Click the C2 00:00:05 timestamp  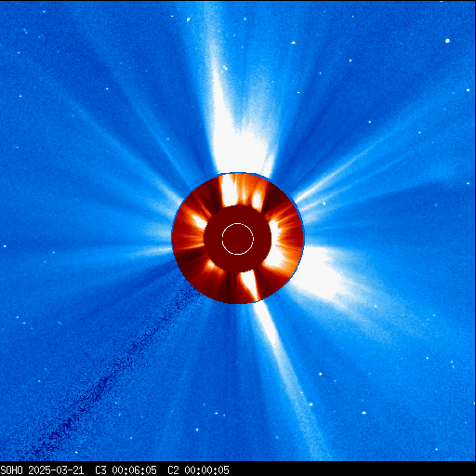(x=198, y=469)
